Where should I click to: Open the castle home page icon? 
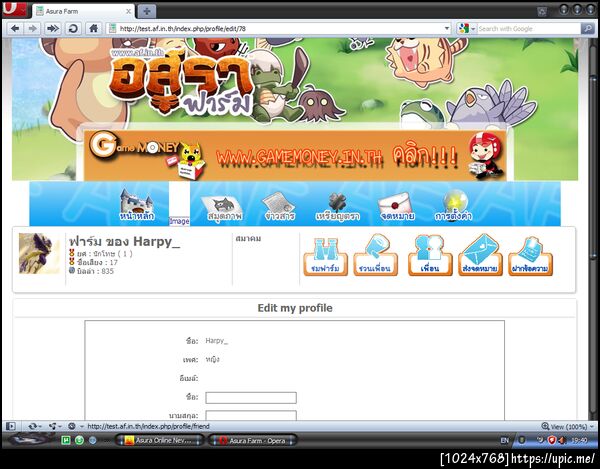tap(137, 205)
